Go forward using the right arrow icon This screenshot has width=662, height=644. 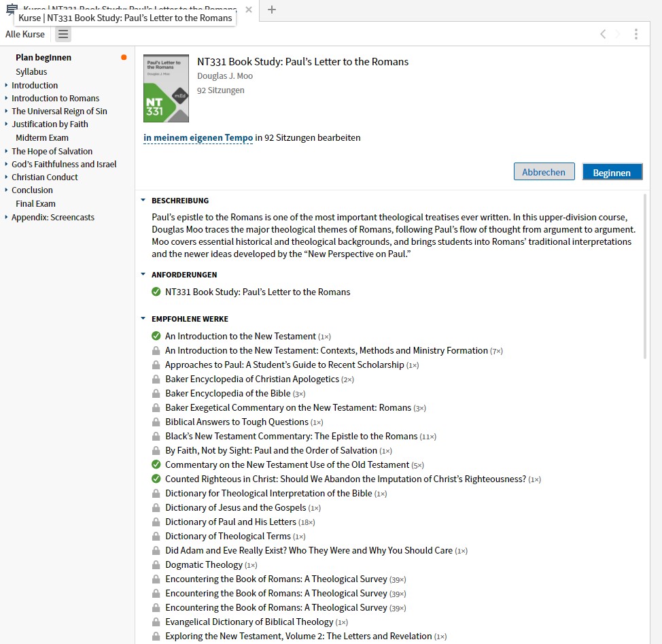tap(618, 34)
